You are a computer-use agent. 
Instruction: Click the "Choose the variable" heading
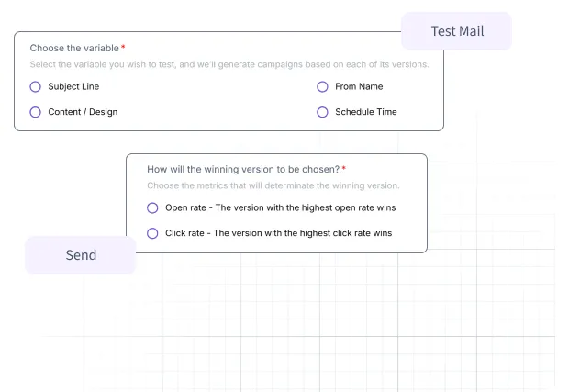74,48
